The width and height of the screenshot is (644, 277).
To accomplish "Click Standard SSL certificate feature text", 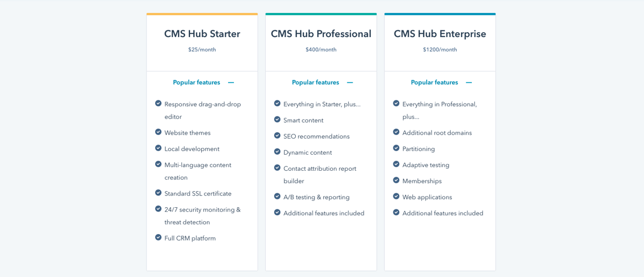I will click(x=198, y=194).
